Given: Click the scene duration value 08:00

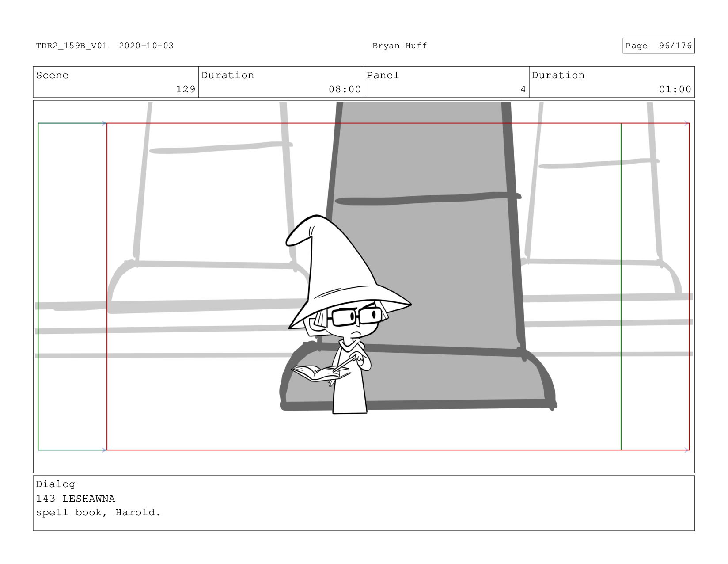Looking at the screenshot, I should (345, 89).
